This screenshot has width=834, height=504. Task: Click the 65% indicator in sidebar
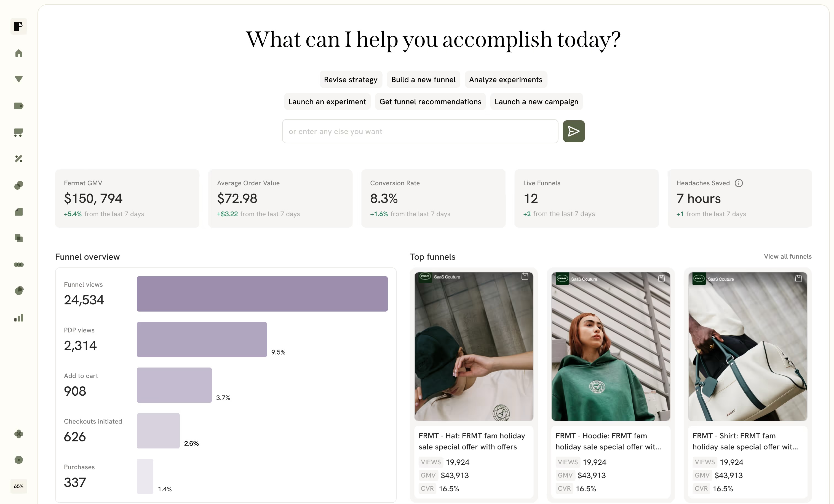(x=19, y=486)
